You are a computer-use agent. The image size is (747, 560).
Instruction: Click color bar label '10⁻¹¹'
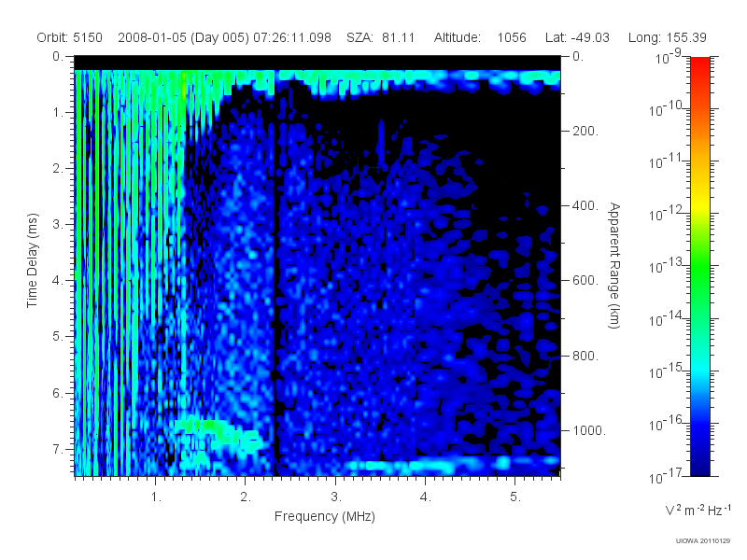tap(667, 161)
